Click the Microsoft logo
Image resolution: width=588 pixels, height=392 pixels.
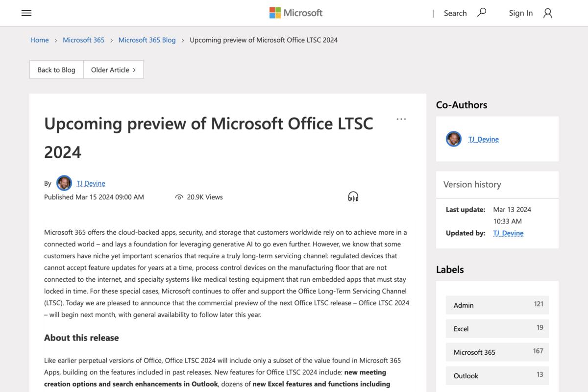[296, 13]
